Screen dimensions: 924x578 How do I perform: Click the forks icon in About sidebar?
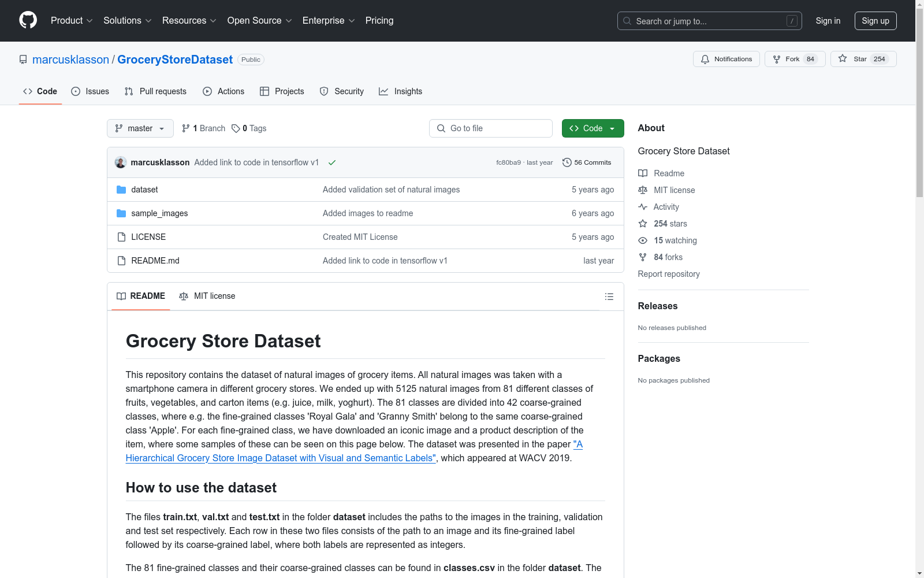[x=643, y=257]
